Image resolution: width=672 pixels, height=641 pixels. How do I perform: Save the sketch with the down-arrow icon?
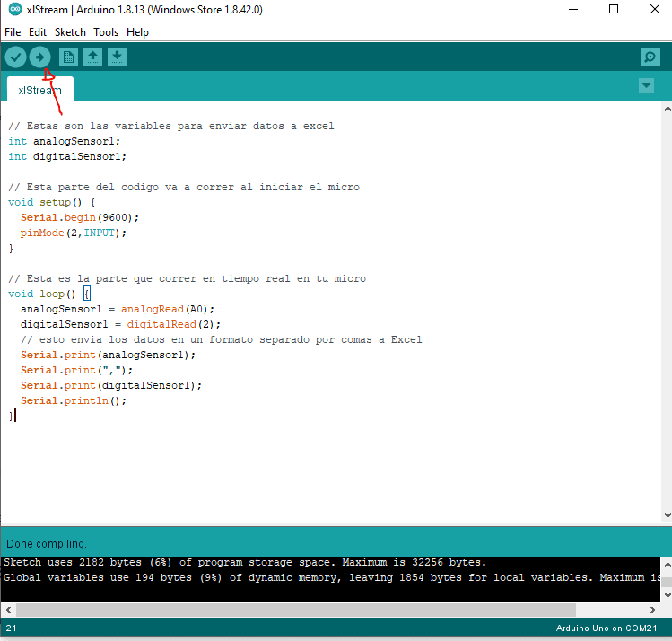pos(117,57)
